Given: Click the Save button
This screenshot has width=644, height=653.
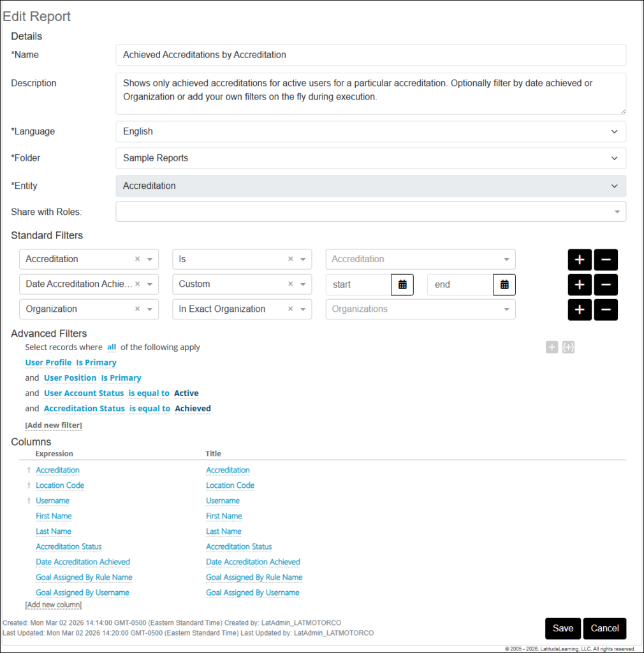Looking at the screenshot, I should point(562,628).
